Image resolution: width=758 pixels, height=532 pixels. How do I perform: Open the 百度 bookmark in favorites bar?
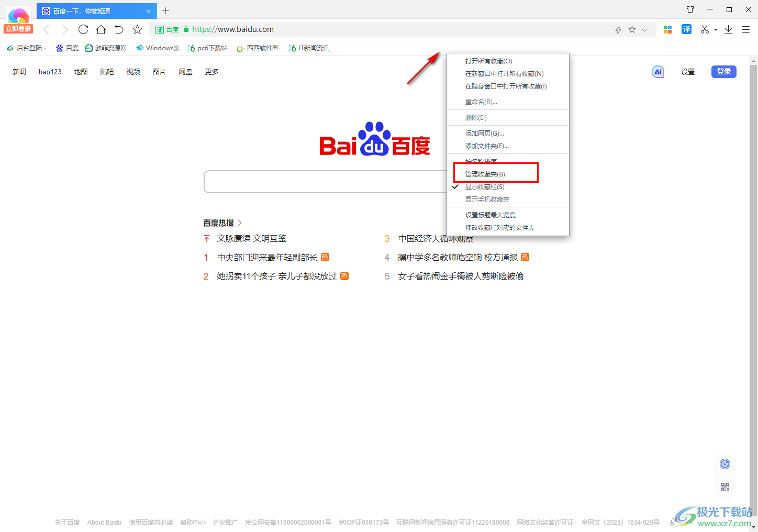[x=68, y=48]
